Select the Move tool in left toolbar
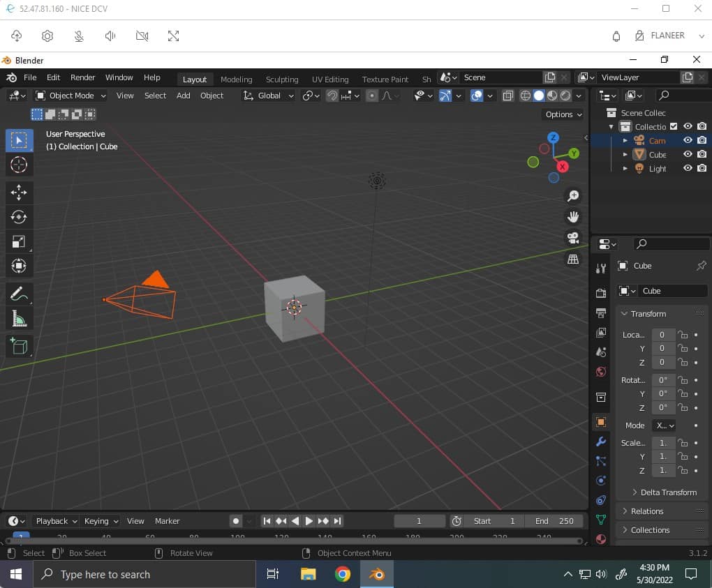Screen dimensions: 712x588 click(x=19, y=193)
